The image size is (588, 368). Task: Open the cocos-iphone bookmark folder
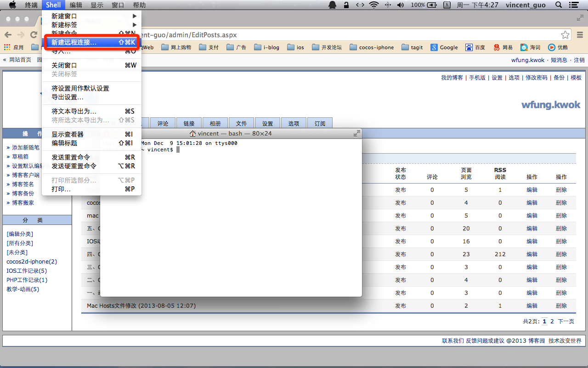(372, 47)
